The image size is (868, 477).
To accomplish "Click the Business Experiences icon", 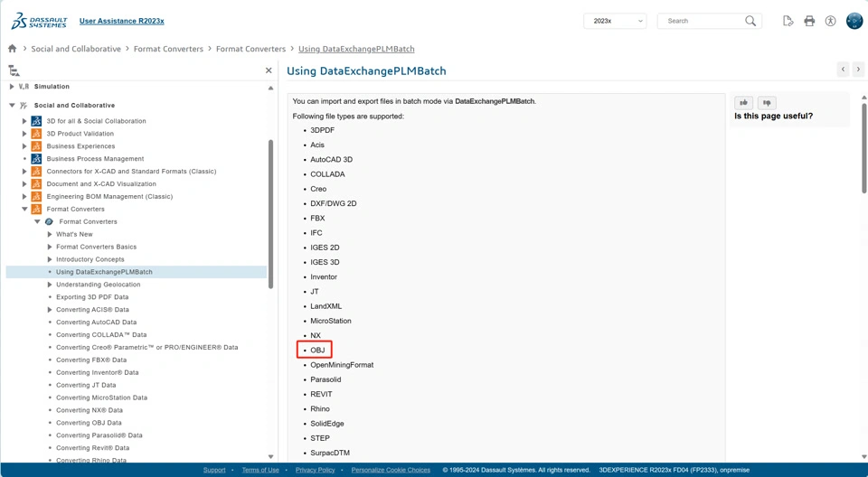I will click(36, 146).
